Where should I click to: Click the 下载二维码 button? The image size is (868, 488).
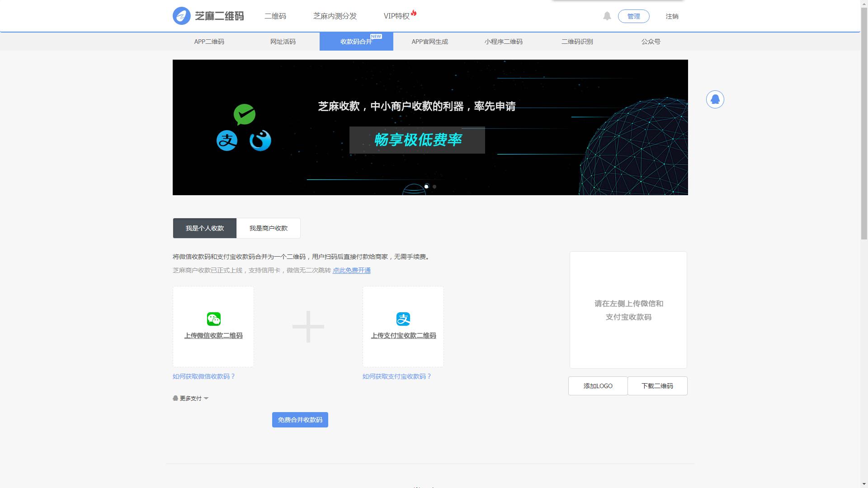657,386
